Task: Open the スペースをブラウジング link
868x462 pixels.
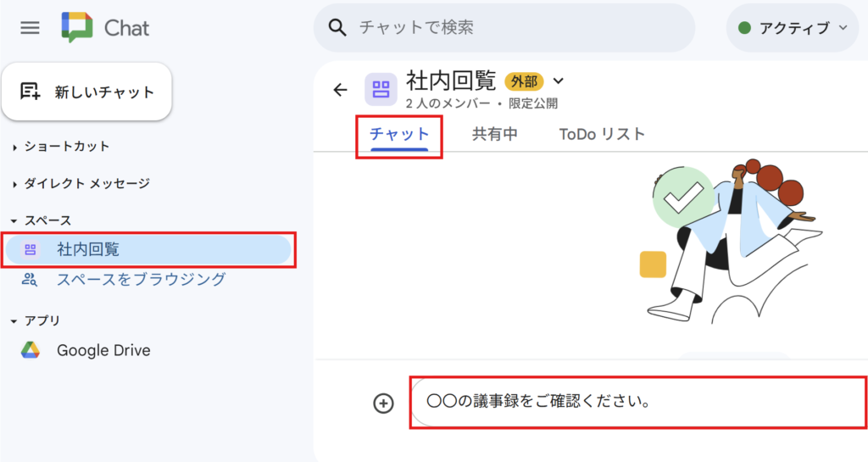Action: click(x=142, y=280)
